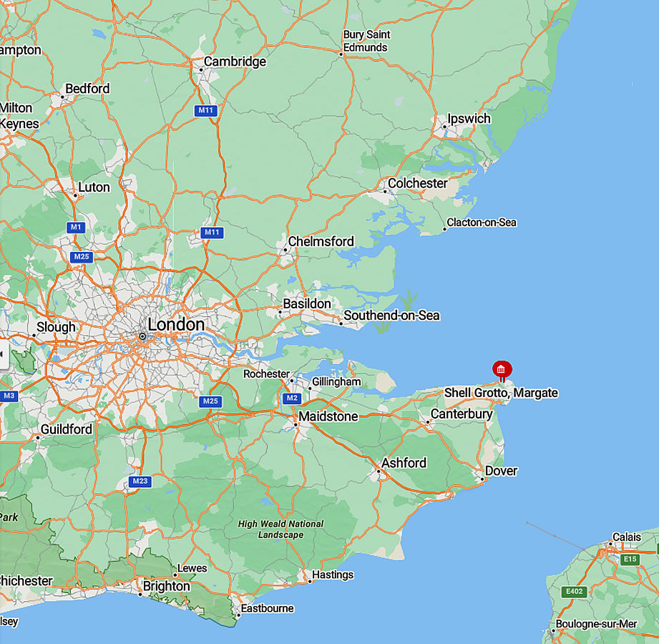This screenshot has width=659, height=644.
Task: Click the M1 road shield near Luton
Action: (76, 228)
